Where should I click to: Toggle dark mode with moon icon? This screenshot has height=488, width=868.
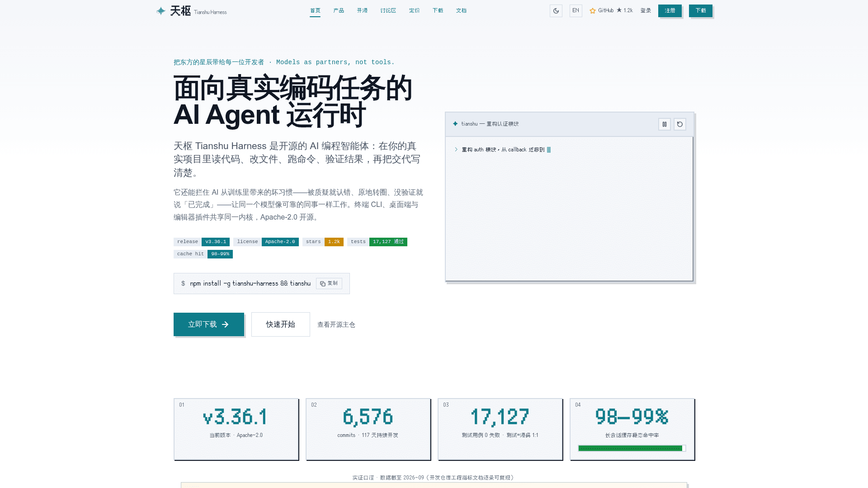coord(556,11)
